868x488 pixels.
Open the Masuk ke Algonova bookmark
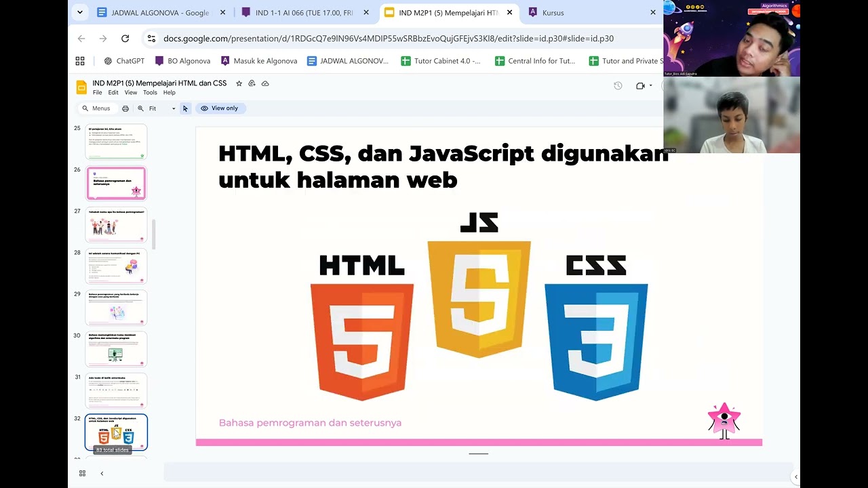pos(259,61)
